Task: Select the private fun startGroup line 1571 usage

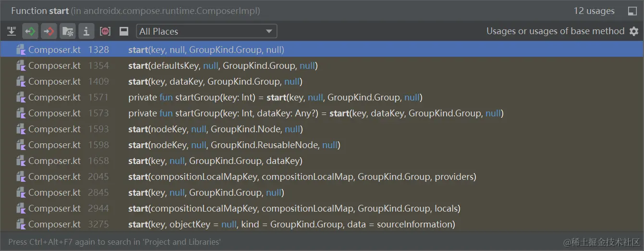Action: point(275,97)
